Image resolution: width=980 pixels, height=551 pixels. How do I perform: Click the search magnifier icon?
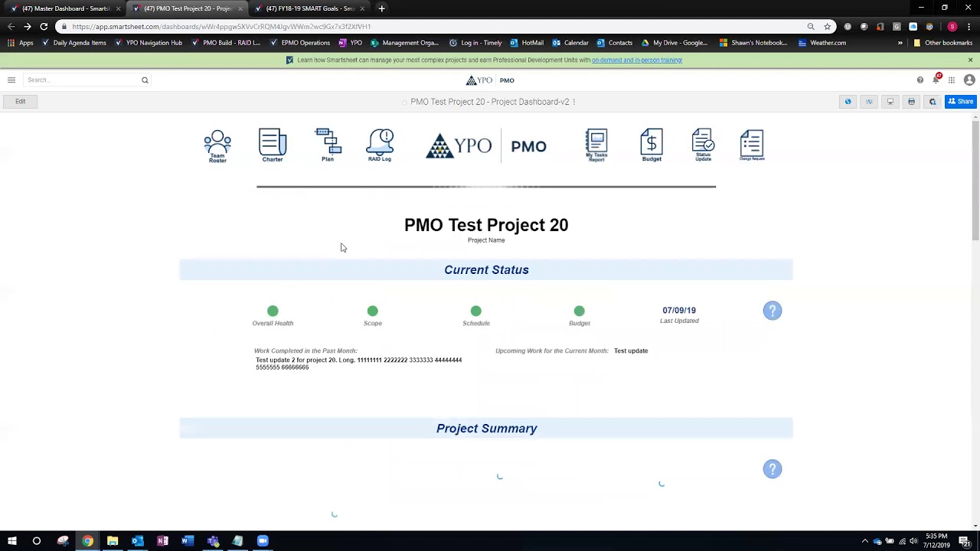[x=145, y=80]
